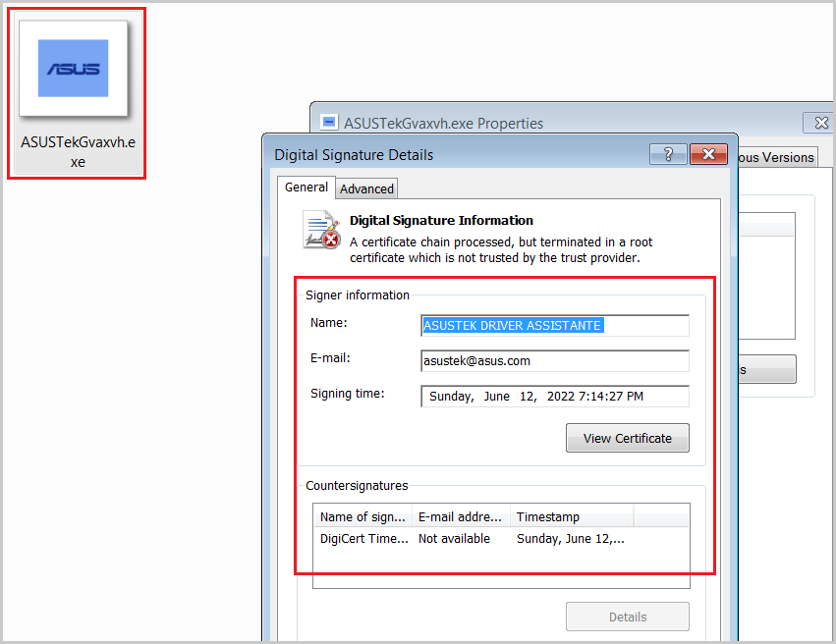Select the DigiCert Time... countersignature row

[501, 539]
